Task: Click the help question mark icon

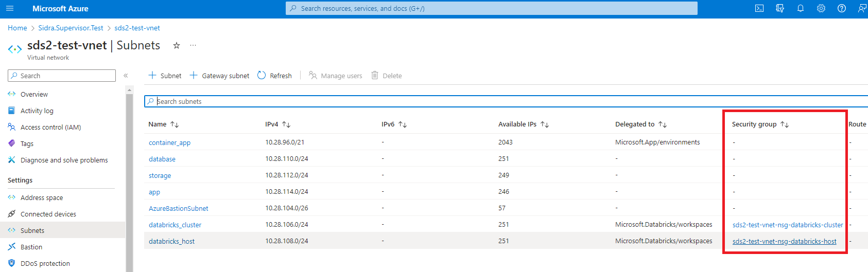Action: (842, 8)
